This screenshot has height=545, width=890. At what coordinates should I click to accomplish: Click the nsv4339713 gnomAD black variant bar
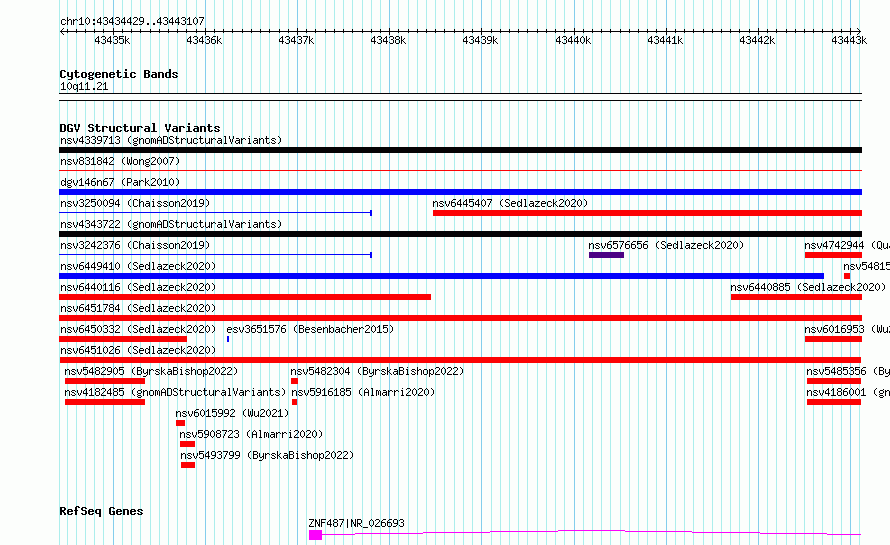click(x=460, y=150)
